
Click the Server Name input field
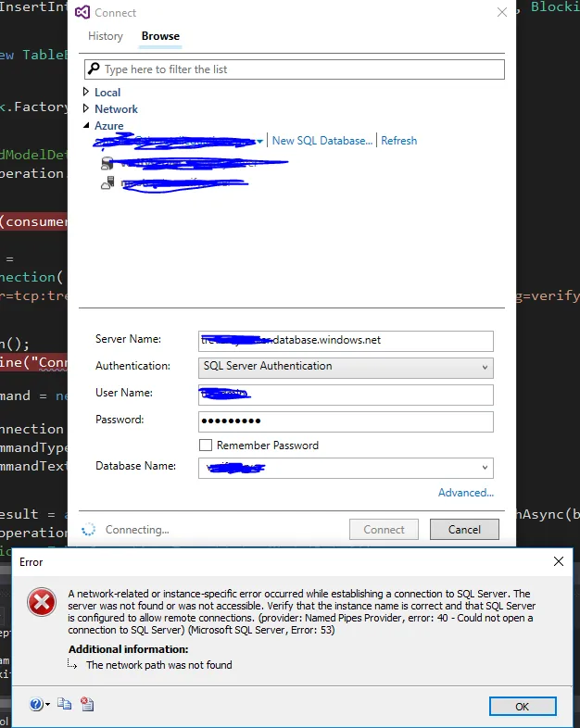(x=346, y=341)
